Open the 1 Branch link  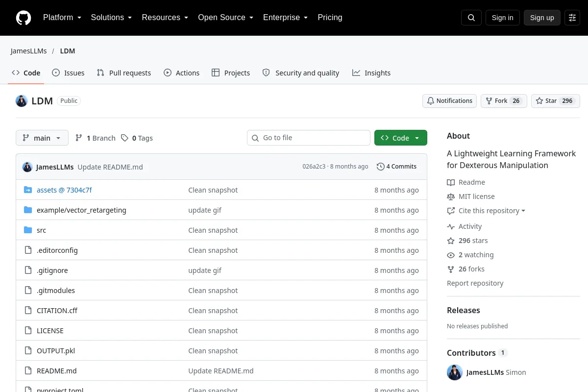[x=95, y=138]
